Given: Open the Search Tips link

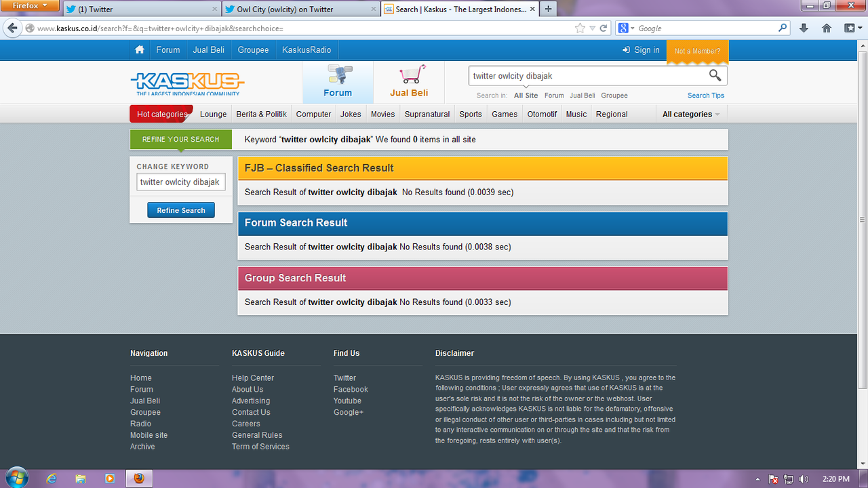Looking at the screenshot, I should click(x=706, y=96).
